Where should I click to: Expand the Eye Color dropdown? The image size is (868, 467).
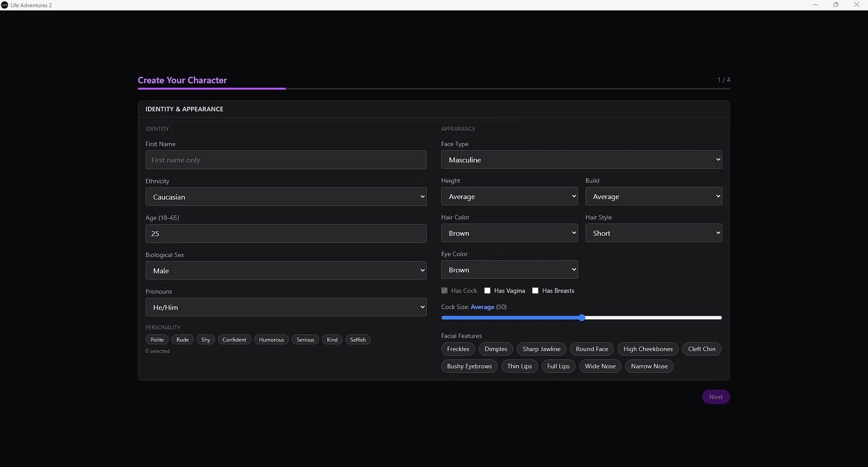click(x=509, y=270)
